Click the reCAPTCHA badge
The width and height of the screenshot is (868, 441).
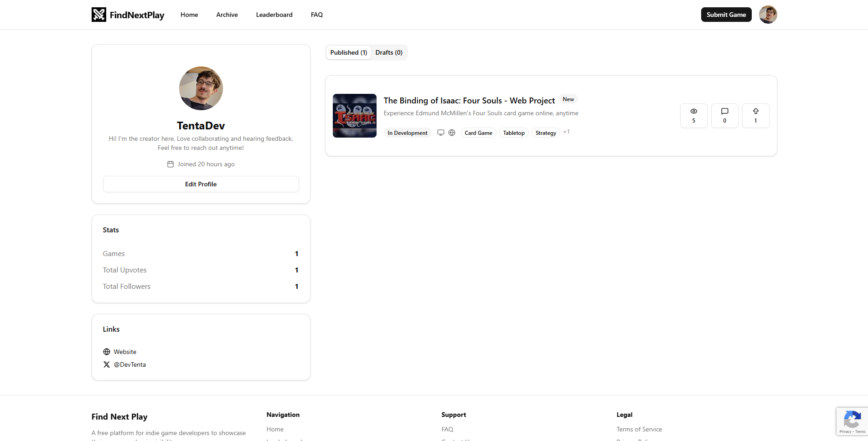(x=852, y=421)
